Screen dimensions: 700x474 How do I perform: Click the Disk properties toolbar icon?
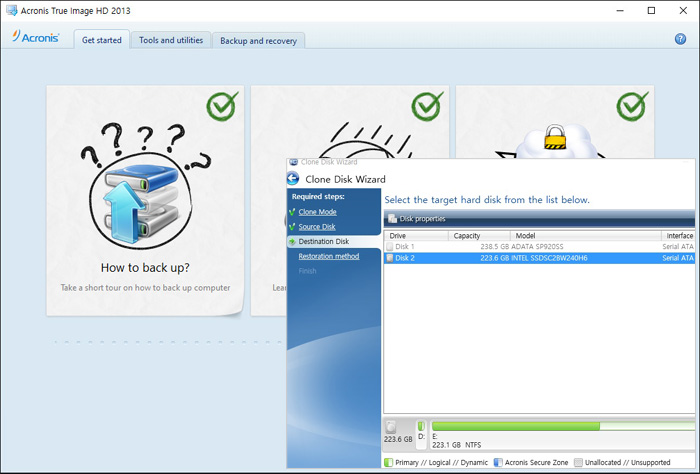[x=392, y=218]
